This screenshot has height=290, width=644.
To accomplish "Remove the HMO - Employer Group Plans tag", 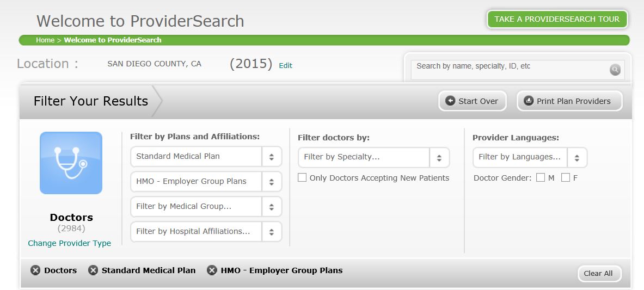I will (x=212, y=270).
